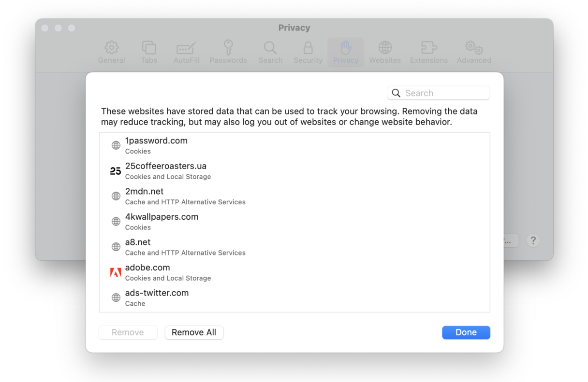The width and height of the screenshot is (588, 382).
Task: Select the 25coffeeroasters.ua list entry
Action: point(166,170)
